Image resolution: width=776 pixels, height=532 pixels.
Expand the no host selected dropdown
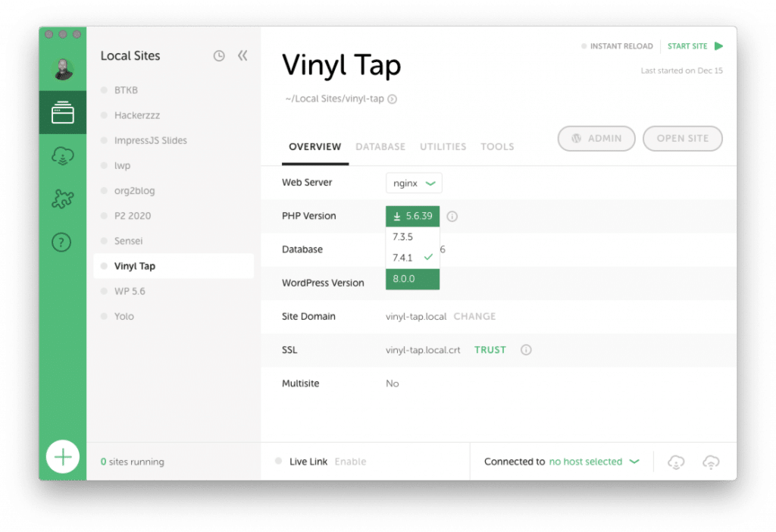pyautogui.click(x=594, y=462)
